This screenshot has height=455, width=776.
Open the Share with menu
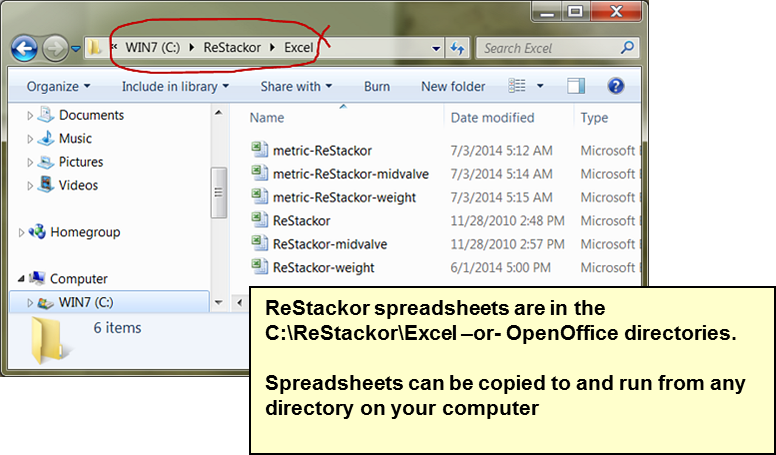coord(296,87)
